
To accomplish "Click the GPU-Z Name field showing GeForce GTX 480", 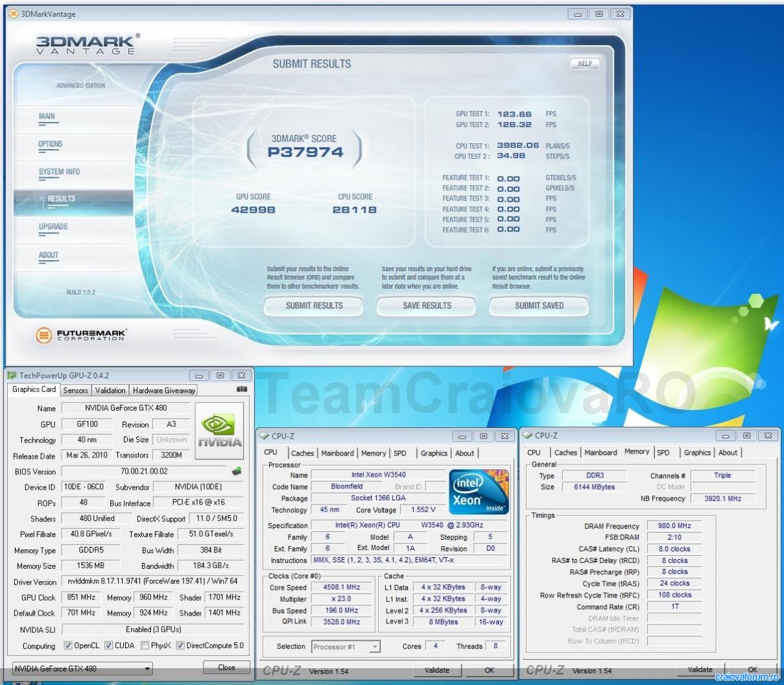I will (126, 408).
